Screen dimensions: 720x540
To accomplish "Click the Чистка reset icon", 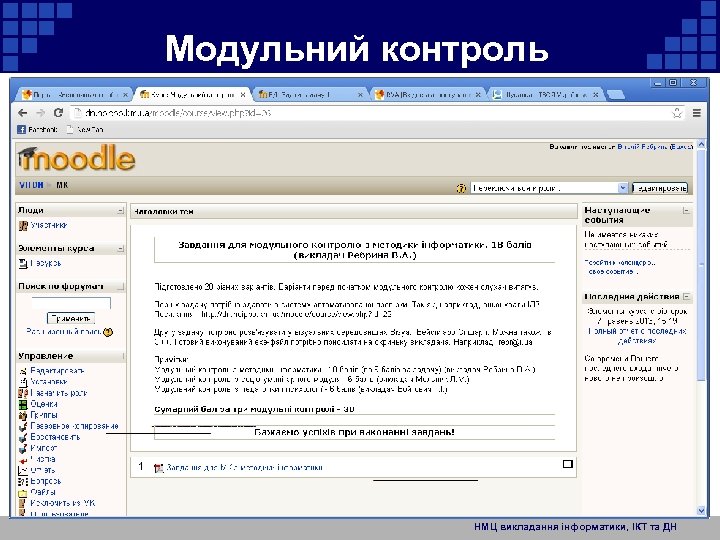I will pyautogui.click(x=23, y=459).
